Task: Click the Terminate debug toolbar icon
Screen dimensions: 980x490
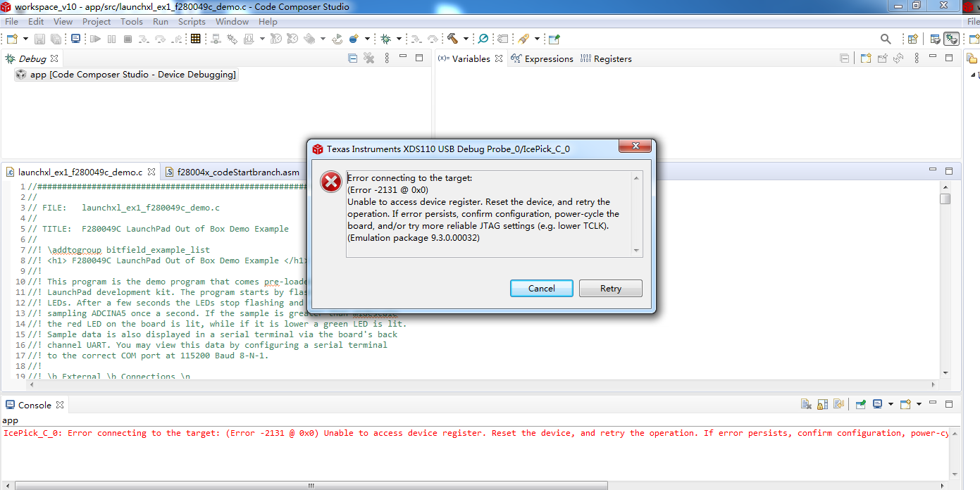Action: tap(128, 39)
